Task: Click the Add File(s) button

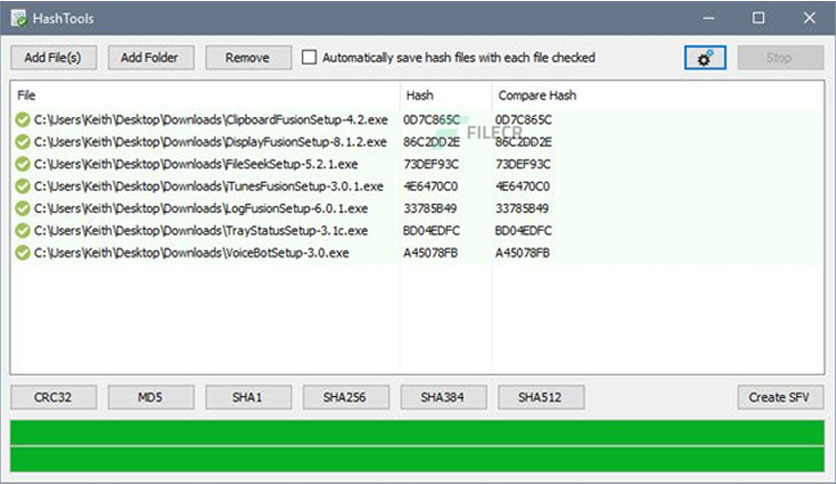Action: 53,58
